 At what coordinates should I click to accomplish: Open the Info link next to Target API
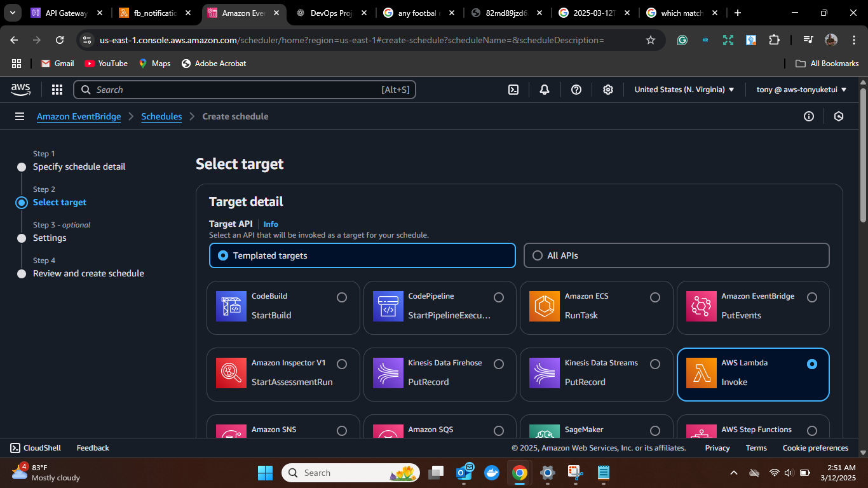(x=271, y=224)
